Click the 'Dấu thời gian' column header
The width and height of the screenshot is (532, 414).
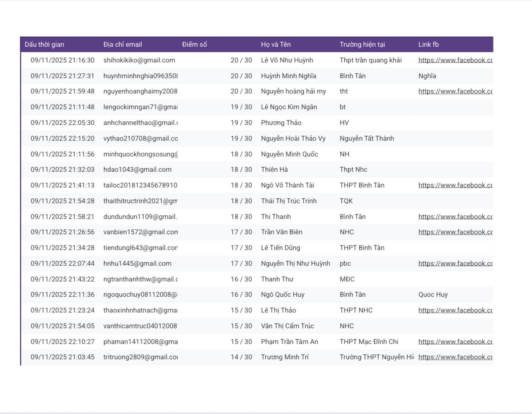(44, 44)
